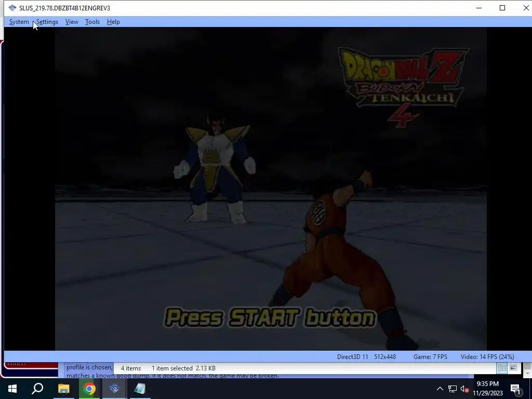532x399 pixels.
Task: Click the PCSX2 taskbar icon
Action: (x=114, y=389)
